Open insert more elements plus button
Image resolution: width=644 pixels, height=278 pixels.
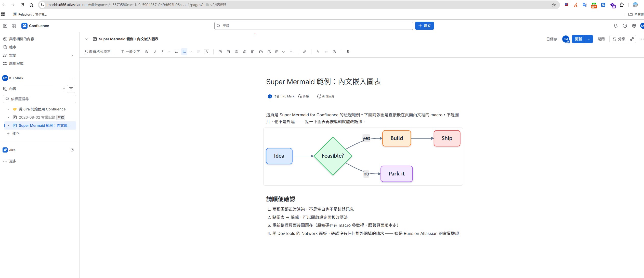291,52
